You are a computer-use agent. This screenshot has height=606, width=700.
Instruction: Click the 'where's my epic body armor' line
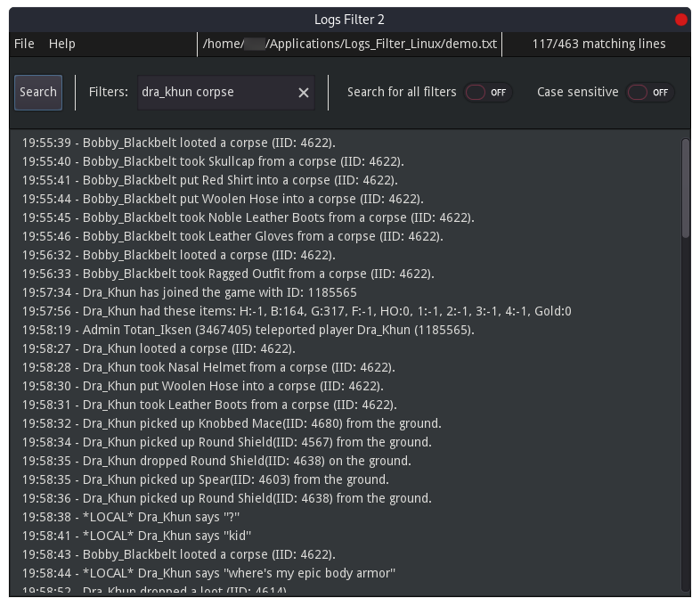coord(208,573)
